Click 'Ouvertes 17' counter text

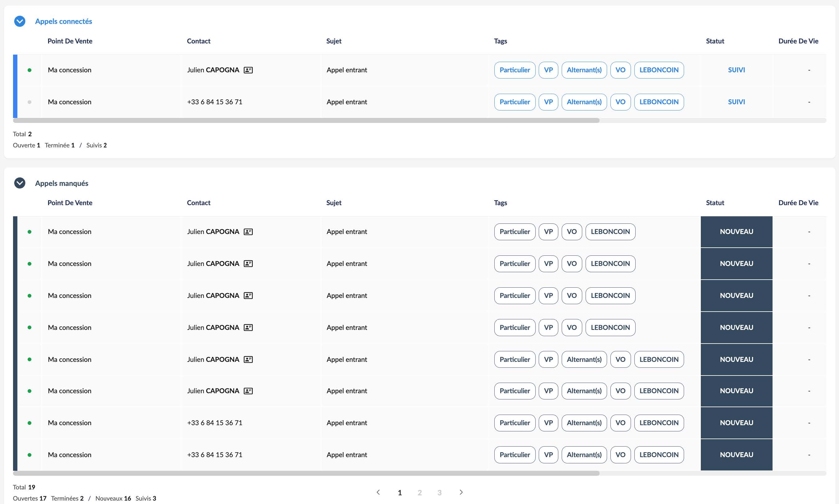click(x=29, y=498)
